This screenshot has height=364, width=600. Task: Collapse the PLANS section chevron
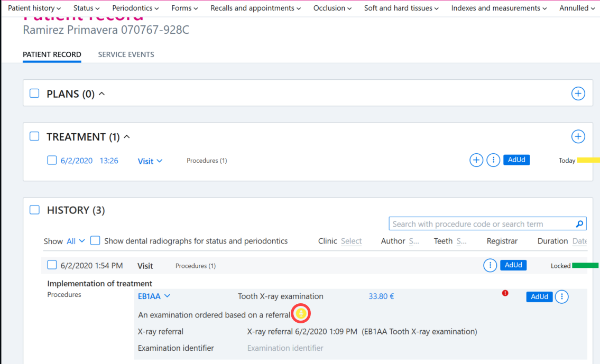click(x=102, y=94)
